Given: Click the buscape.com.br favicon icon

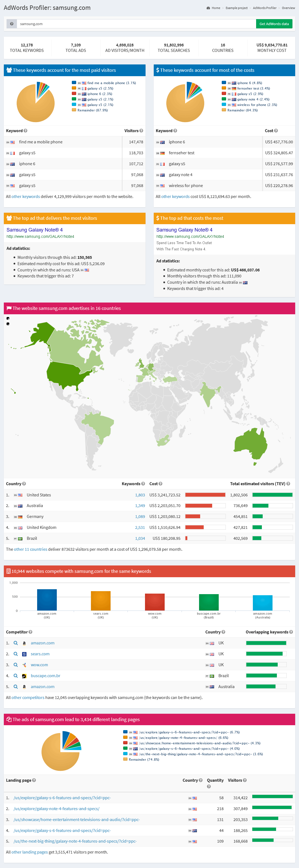Looking at the screenshot, I should click(24, 676).
